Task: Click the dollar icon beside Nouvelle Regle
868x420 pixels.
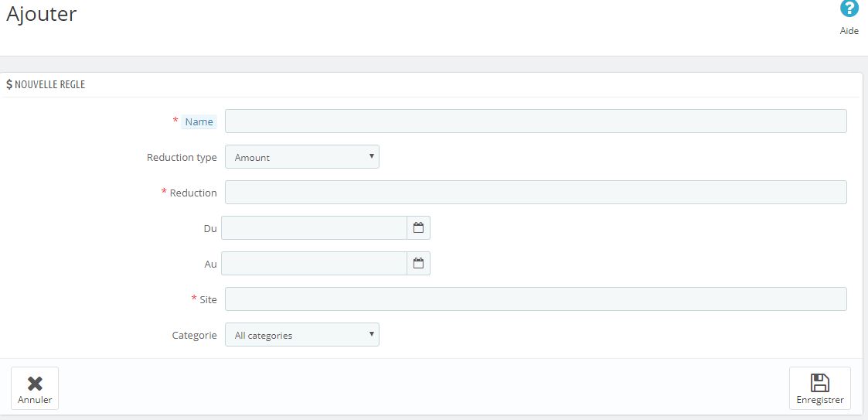Action: pos(9,84)
